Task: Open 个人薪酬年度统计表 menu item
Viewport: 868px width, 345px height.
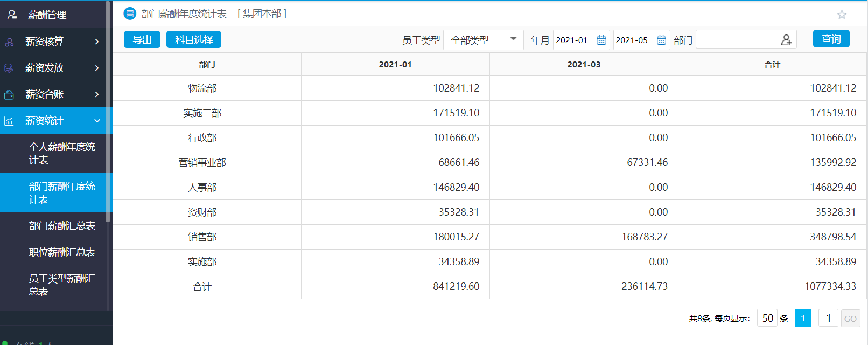Action: (62, 154)
